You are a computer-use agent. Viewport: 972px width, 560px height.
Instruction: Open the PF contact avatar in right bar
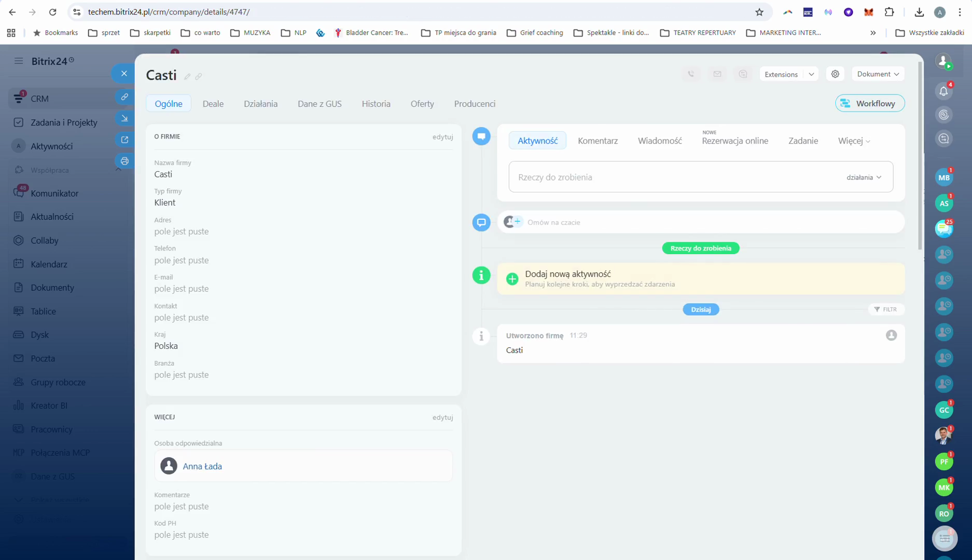pyautogui.click(x=943, y=461)
